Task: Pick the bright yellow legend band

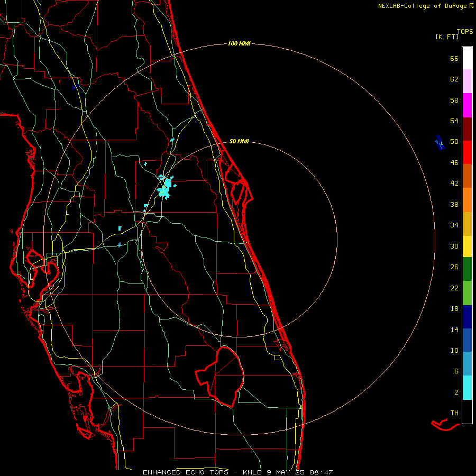Action: 467,246
